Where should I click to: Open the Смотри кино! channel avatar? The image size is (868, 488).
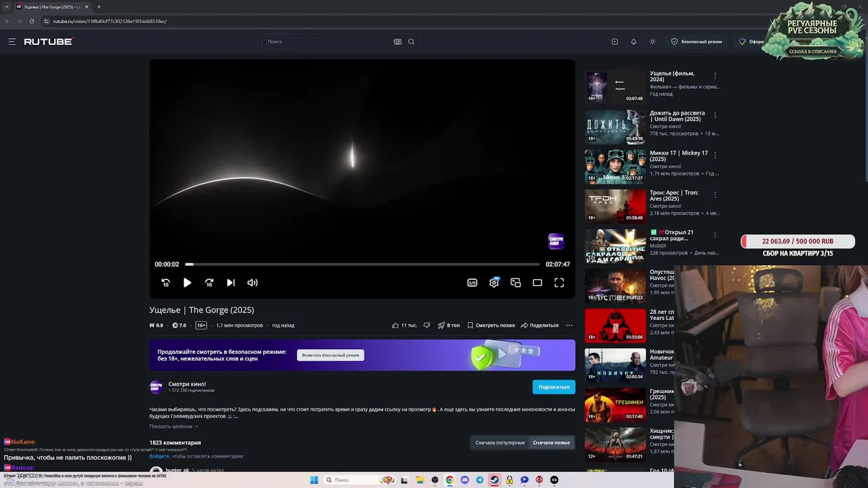(157, 387)
